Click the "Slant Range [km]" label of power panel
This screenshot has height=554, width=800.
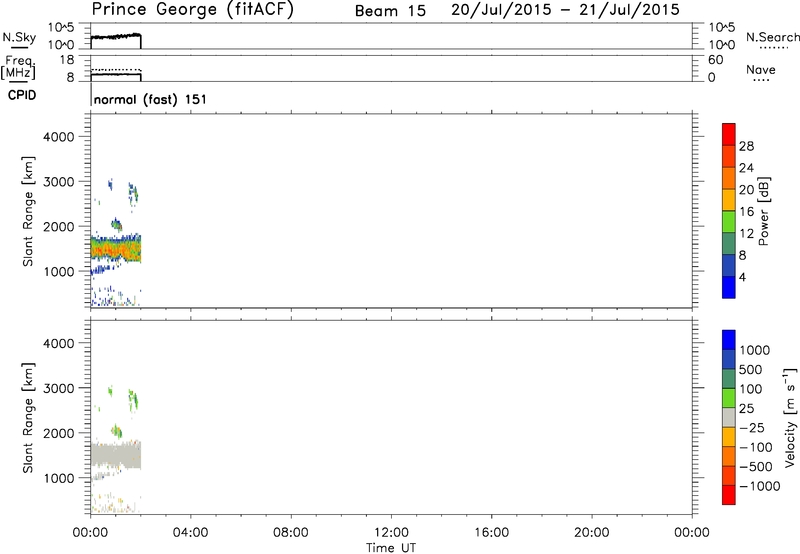28,211
